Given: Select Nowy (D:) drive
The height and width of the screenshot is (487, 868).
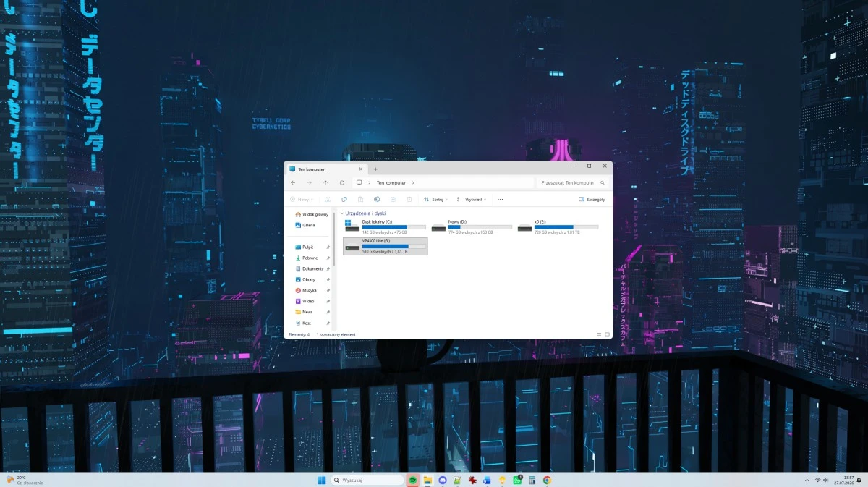Looking at the screenshot, I should tap(472, 227).
